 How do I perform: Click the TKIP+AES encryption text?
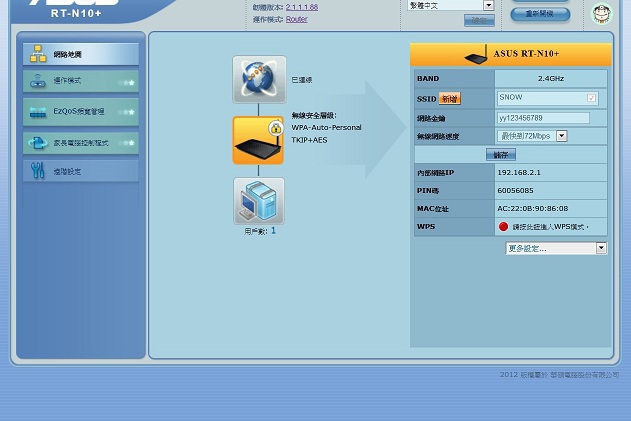309,140
